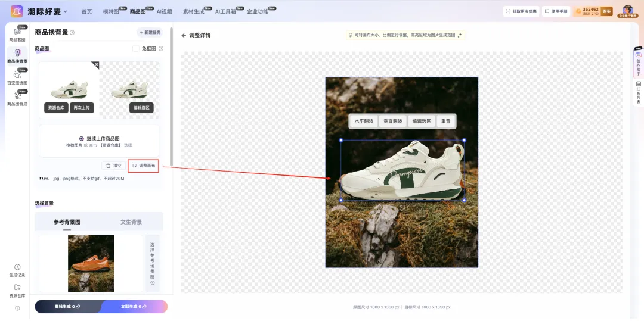Screen dimensions: 644x321
Task: Click the 立即生成 button
Action: point(134,306)
